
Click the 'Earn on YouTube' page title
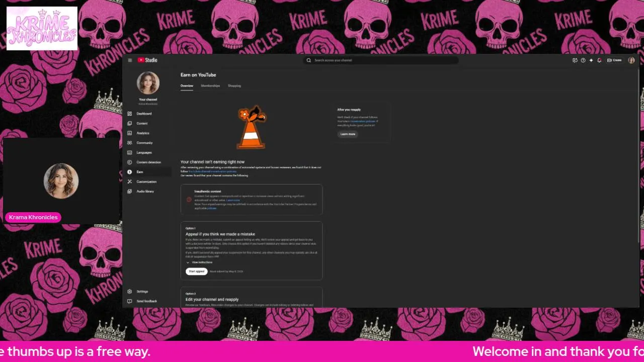(198, 75)
